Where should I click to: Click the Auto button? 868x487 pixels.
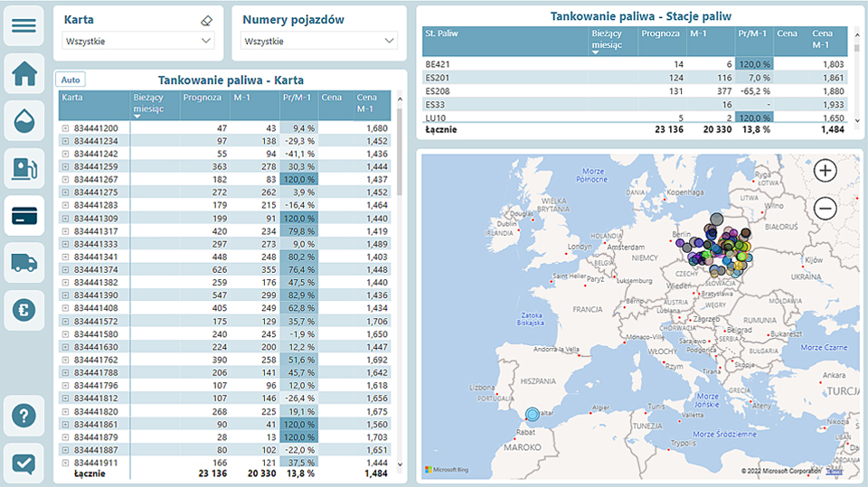pos(69,80)
